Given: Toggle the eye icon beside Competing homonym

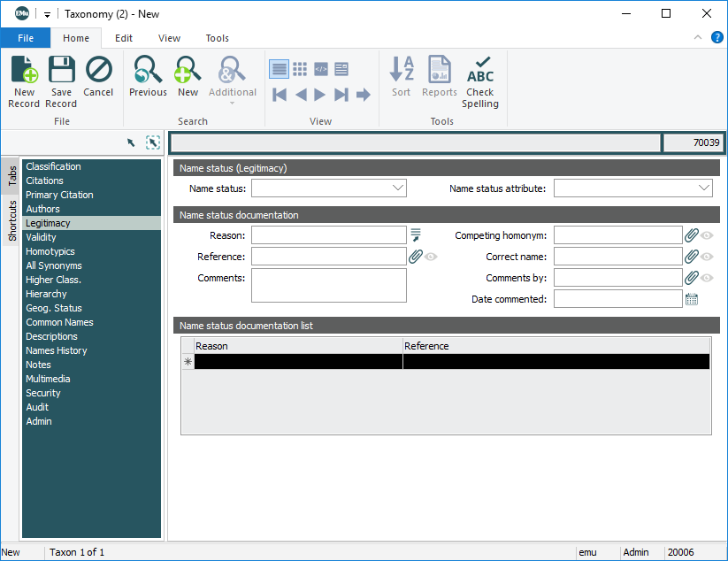Looking at the screenshot, I should tap(707, 235).
